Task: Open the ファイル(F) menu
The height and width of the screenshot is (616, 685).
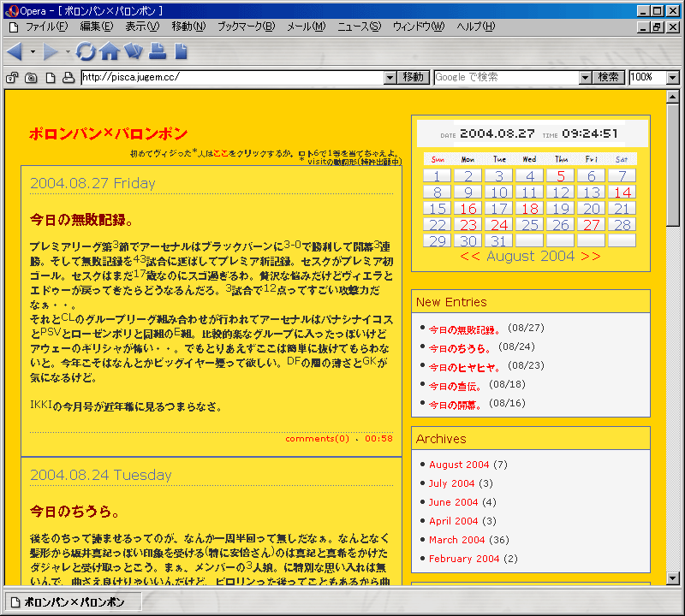Action: pyautogui.click(x=46, y=27)
